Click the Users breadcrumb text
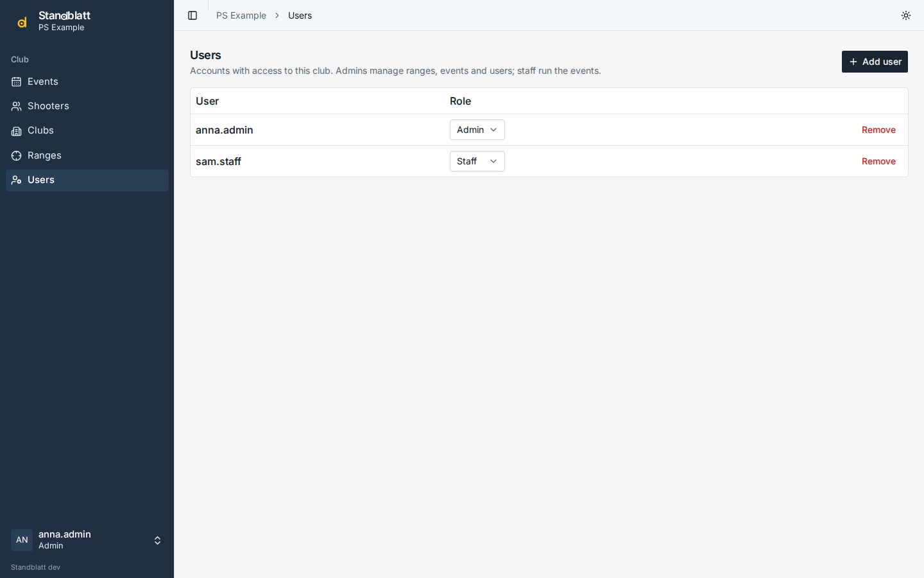 [300, 15]
